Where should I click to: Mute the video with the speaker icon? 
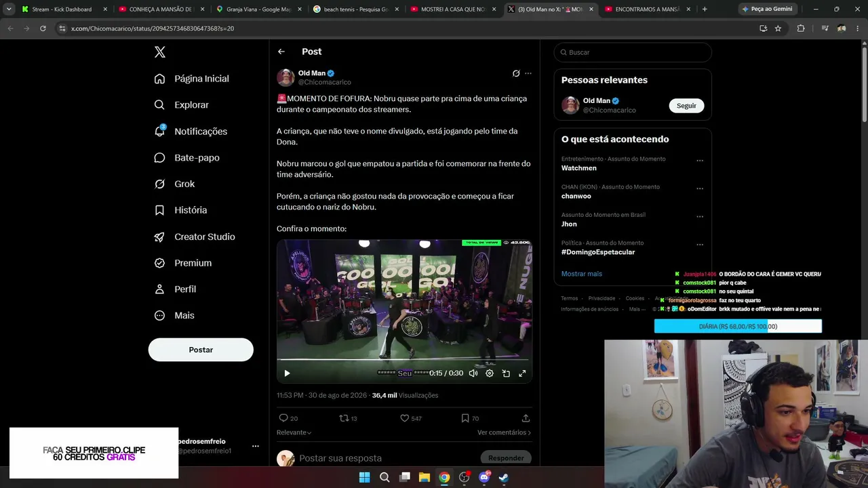pos(473,373)
